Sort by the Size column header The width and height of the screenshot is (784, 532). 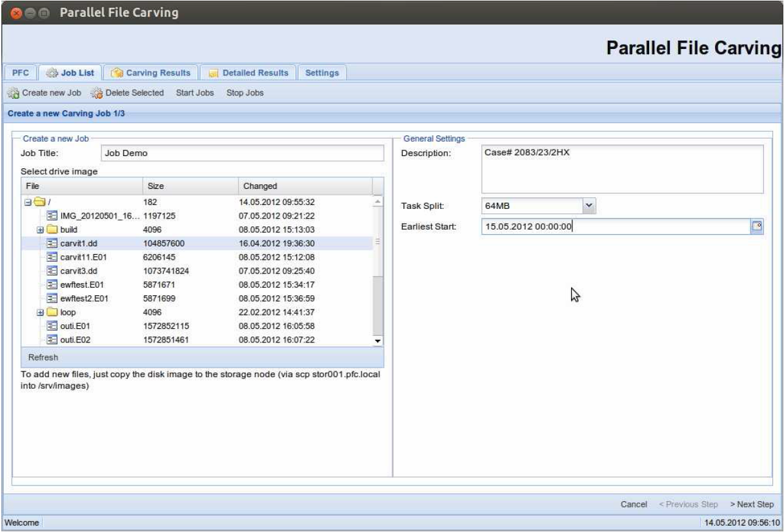pyautogui.click(x=190, y=186)
